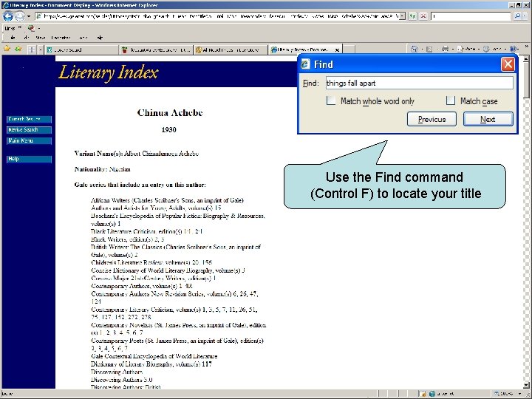Click the Help sidebar button
The width and height of the screenshot is (532, 399).
tap(29, 159)
